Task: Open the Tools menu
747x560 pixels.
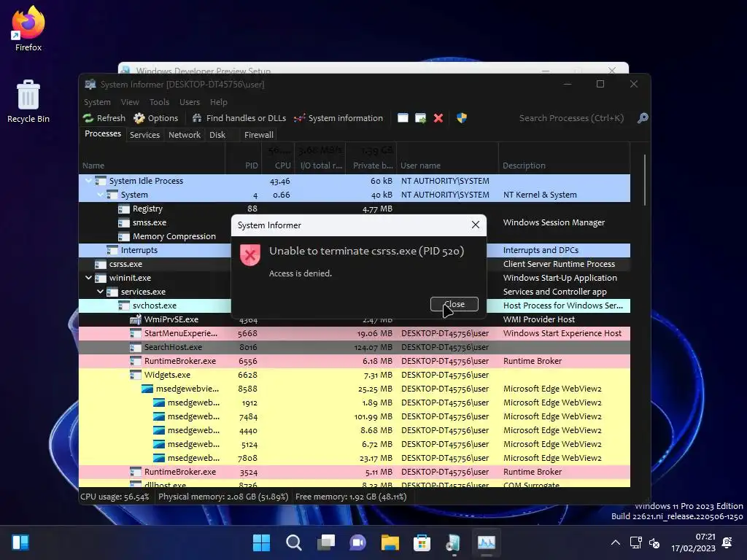Action: pos(159,102)
